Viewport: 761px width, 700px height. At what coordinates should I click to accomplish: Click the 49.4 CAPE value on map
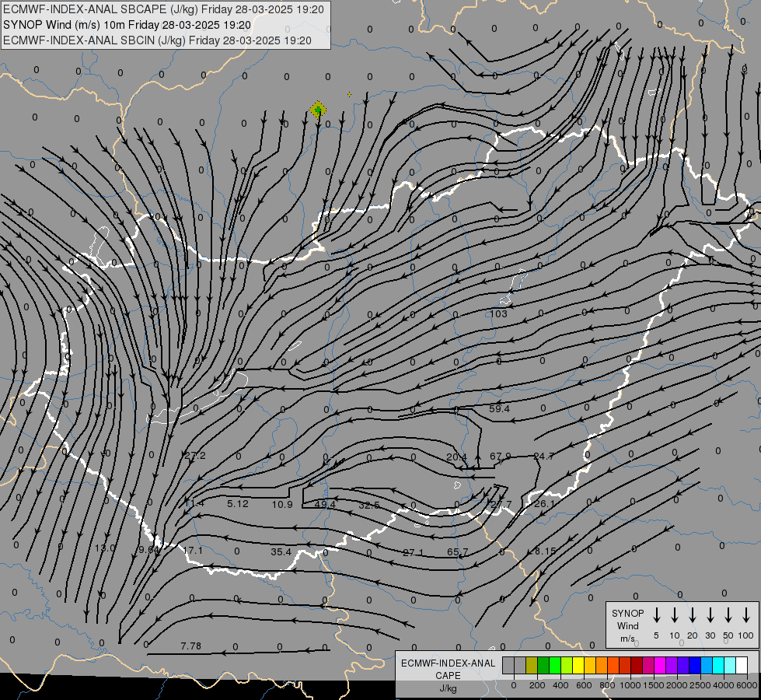click(325, 504)
